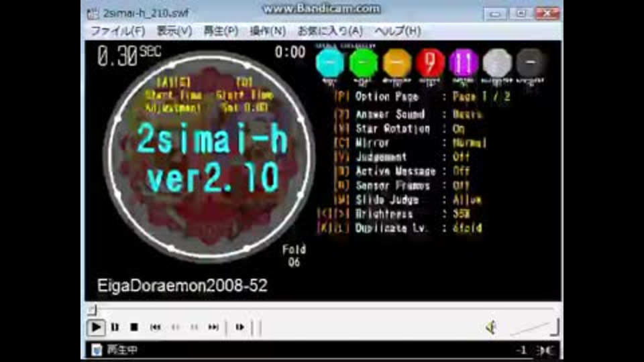Select the orange difficulty octagon
Screen dimensions: 644x362
396,63
